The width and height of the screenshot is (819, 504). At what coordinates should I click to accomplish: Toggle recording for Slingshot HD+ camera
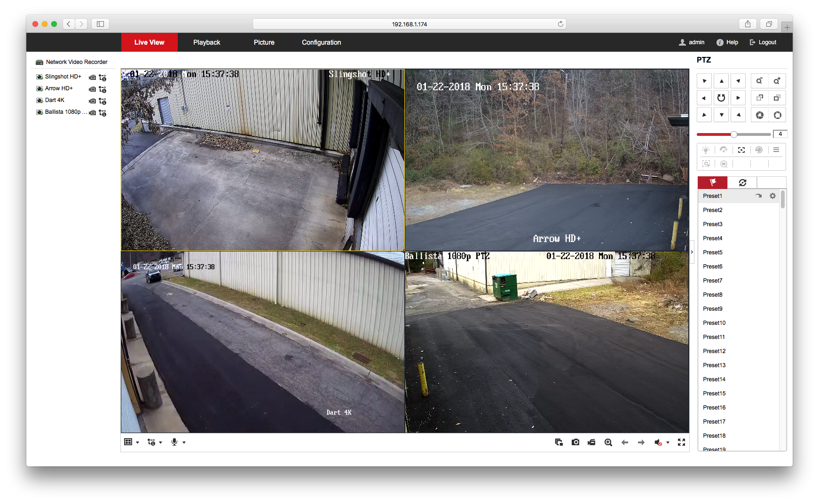pos(93,77)
